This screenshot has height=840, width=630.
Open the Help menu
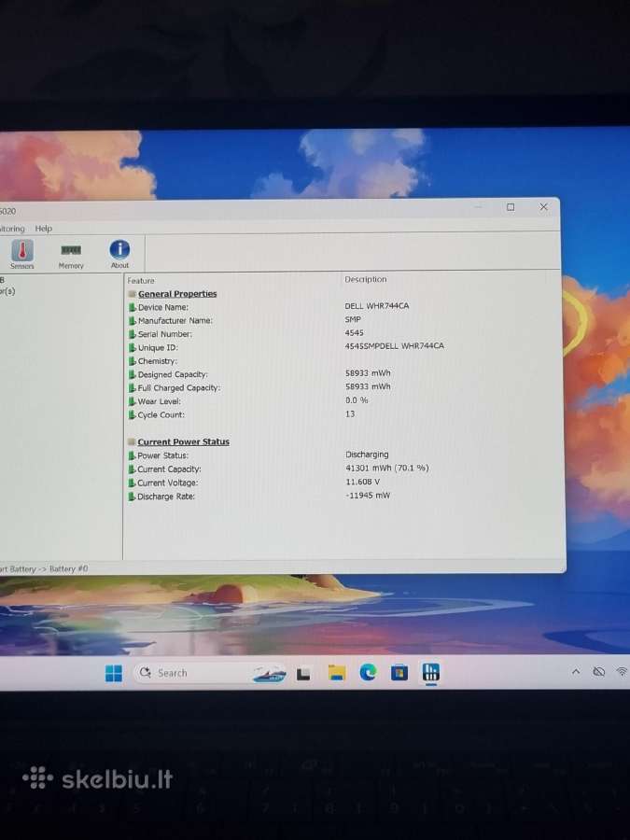43,229
